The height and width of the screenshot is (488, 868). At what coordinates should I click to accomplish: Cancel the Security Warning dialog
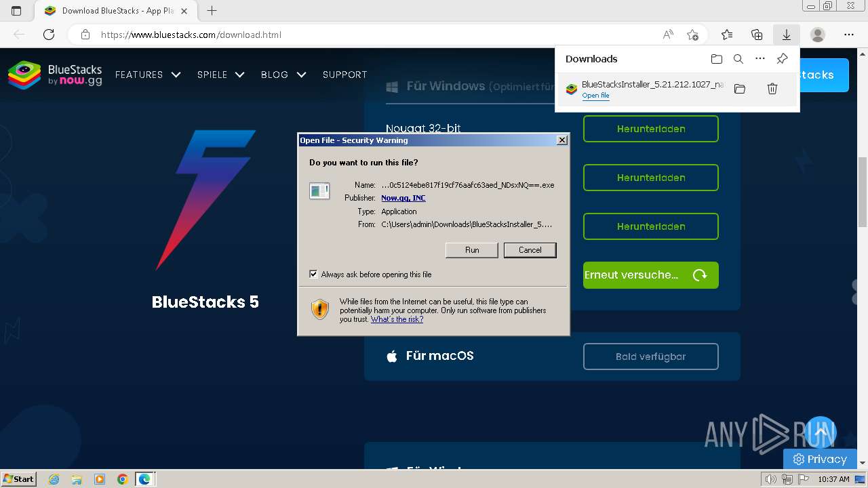coord(530,250)
